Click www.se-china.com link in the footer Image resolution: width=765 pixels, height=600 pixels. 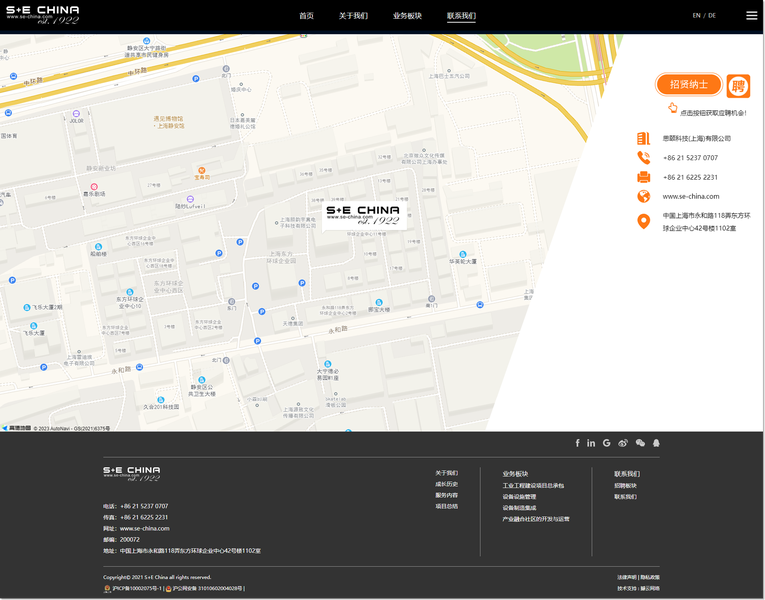tap(144, 529)
